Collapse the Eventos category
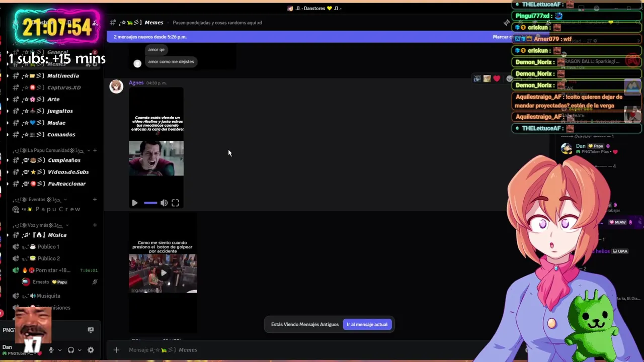 (40, 200)
